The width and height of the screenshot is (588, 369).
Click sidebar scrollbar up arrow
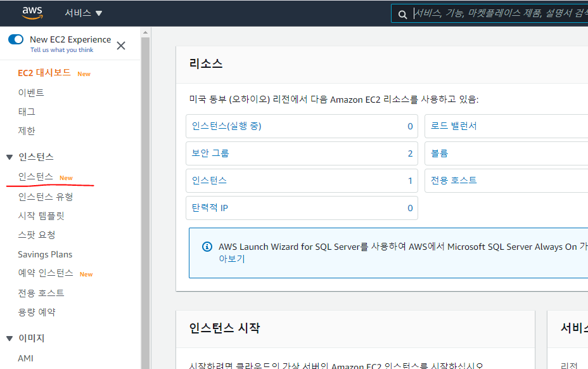[x=146, y=33]
